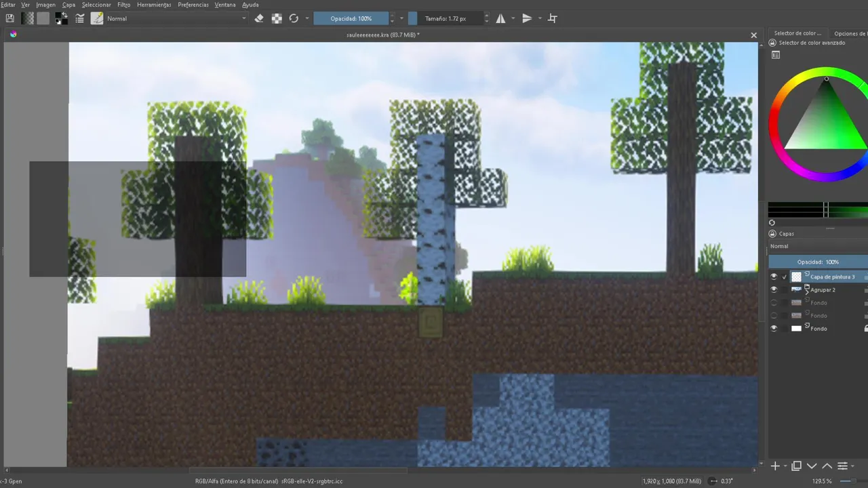Open the brush editor settings icon
Image resolution: width=868 pixels, height=488 pixels.
[80, 19]
